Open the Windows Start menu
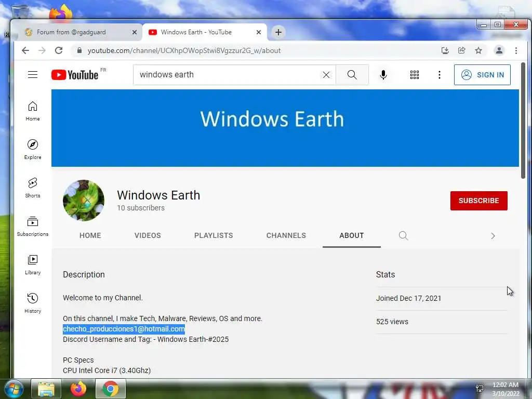This screenshot has width=532, height=399. [13, 389]
